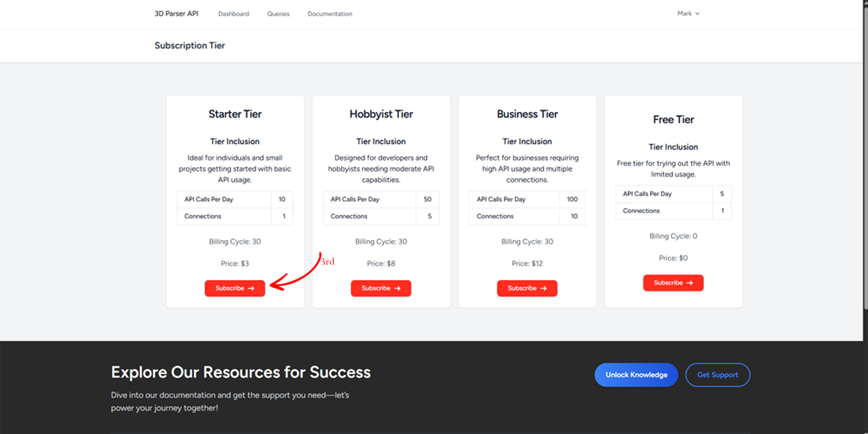
Task: Subscribe to the Starter Tier
Action: (235, 288)
